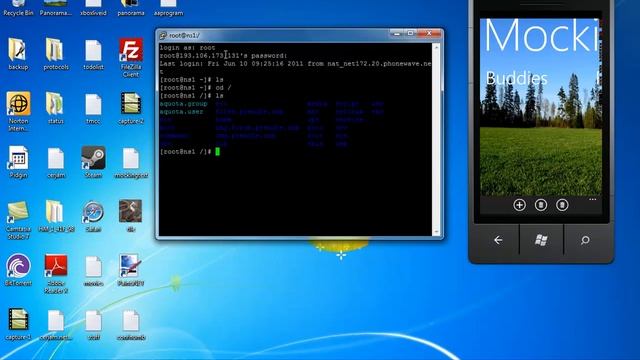Click the 'login as: root' line in the terminal
The image size is (640, 360).
coord(187,48)
